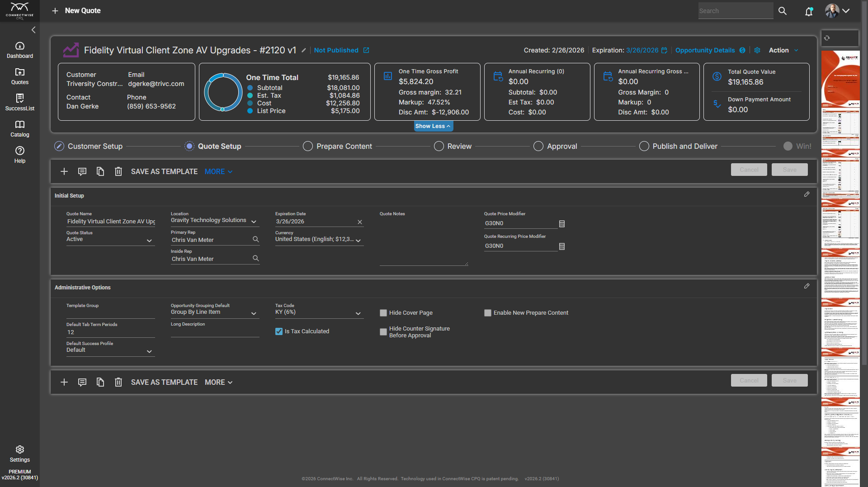The width and height of the screenshot is (868, 487).
Task: Enable the Hide Cover Page checkbox
Action: [383, 313]
